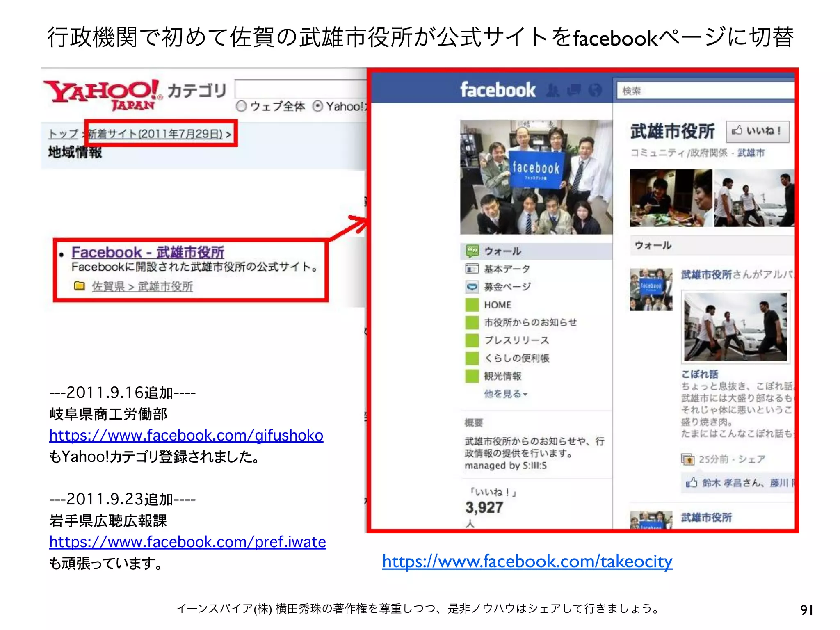This screenshot has width=840, height=630.
Task: Open the facebook.com/pref.iwate link
Action: point(187,542)
